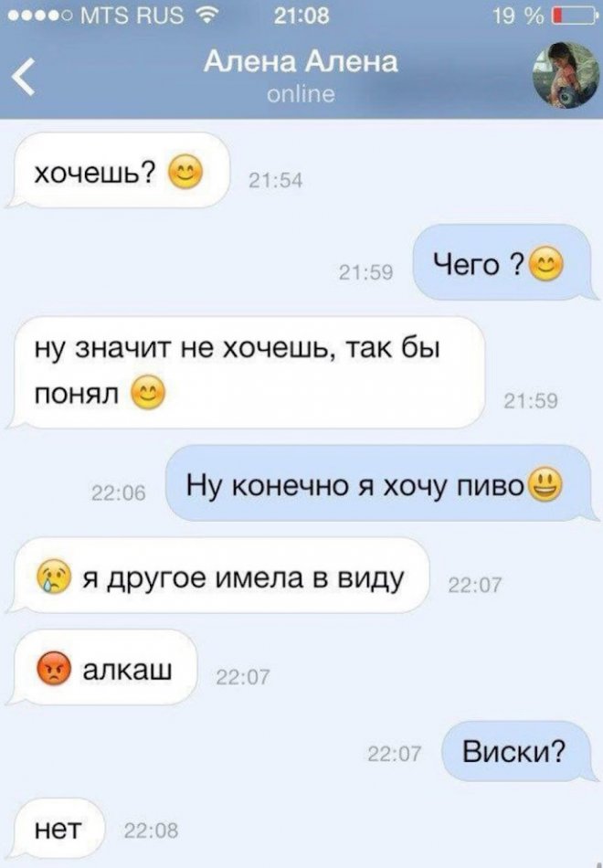Select 'я другое имела в виду' bubble
This screenshot has height=868, width=603.
(217, 575)
